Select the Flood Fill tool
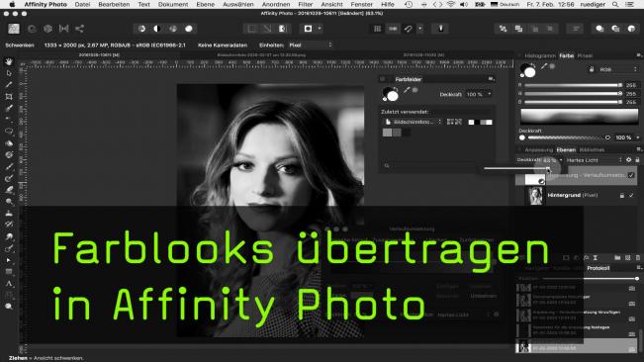 tap(9, 143)
